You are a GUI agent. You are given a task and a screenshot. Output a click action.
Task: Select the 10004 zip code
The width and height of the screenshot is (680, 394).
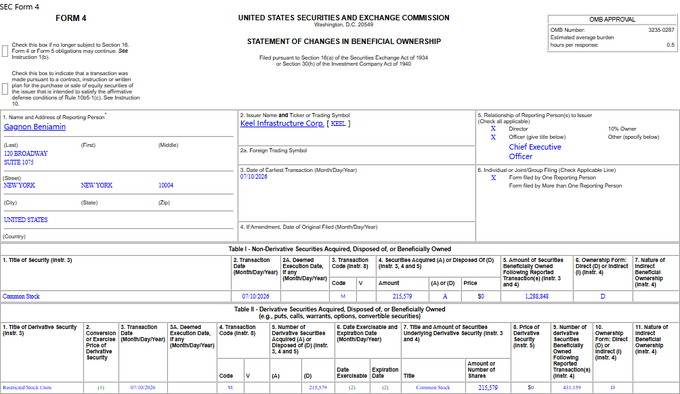coord(166,186)
